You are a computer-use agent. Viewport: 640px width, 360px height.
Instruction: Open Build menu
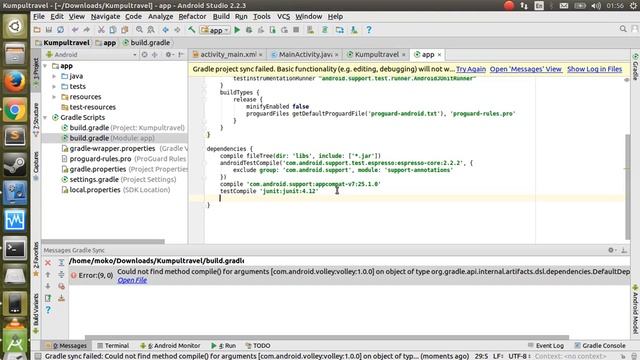click(x=221, y=16)
